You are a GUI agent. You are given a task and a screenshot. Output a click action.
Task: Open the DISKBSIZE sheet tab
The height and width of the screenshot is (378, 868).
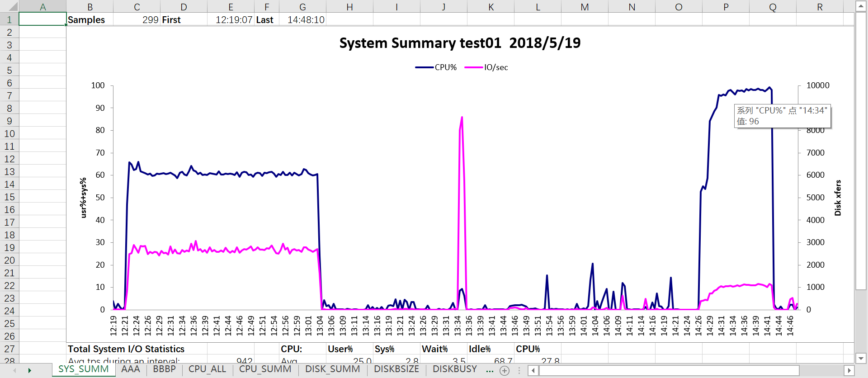pyautogui.click(x=396, y=369)
